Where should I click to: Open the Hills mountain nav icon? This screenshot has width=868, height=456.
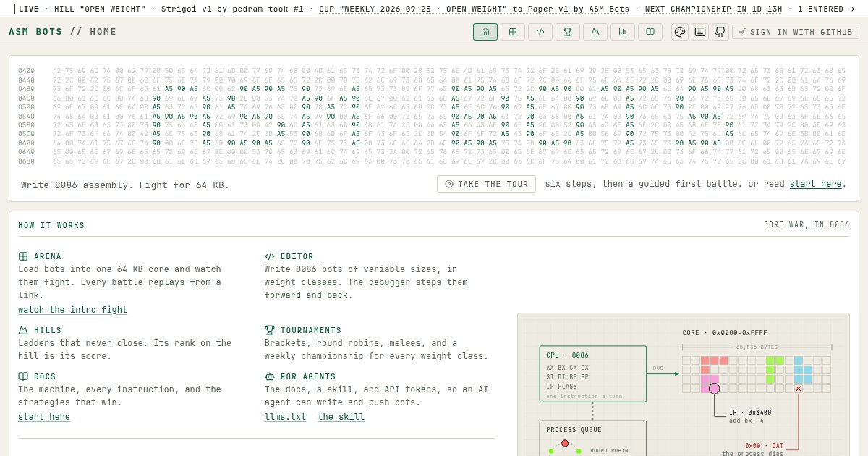(x=595, y=32)
